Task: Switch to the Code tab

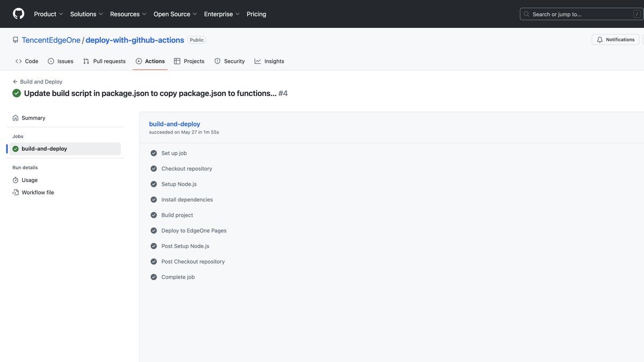Action: point(27,61)
